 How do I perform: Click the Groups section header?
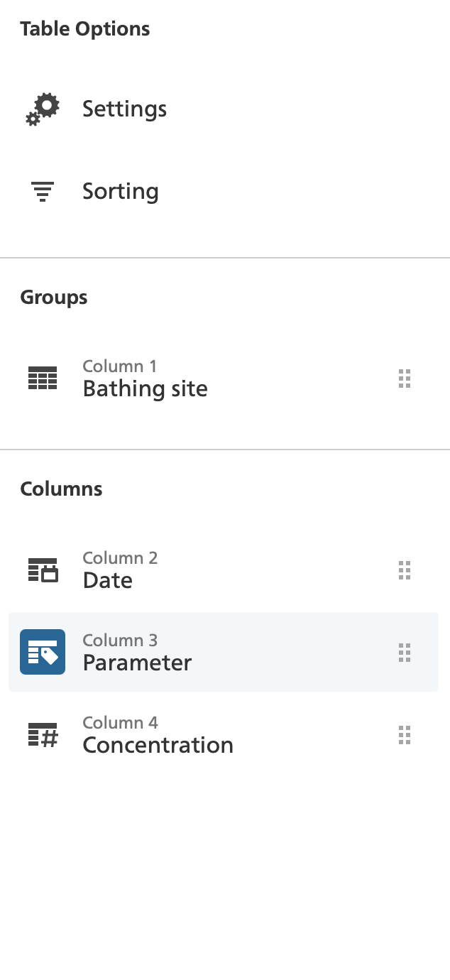[x=53, y=297]
